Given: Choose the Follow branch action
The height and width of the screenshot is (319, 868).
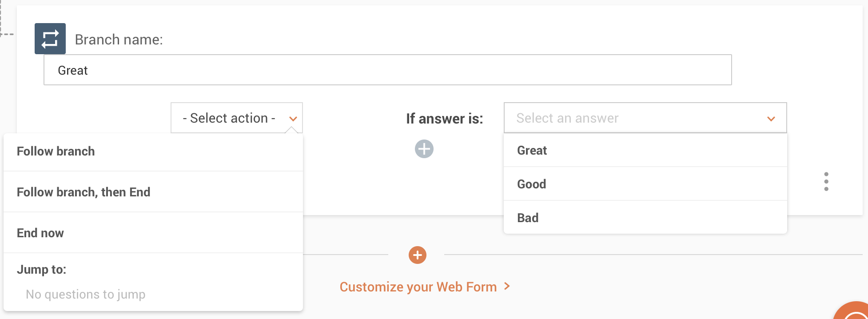Looking at the screenshot, I should [56, 152].
